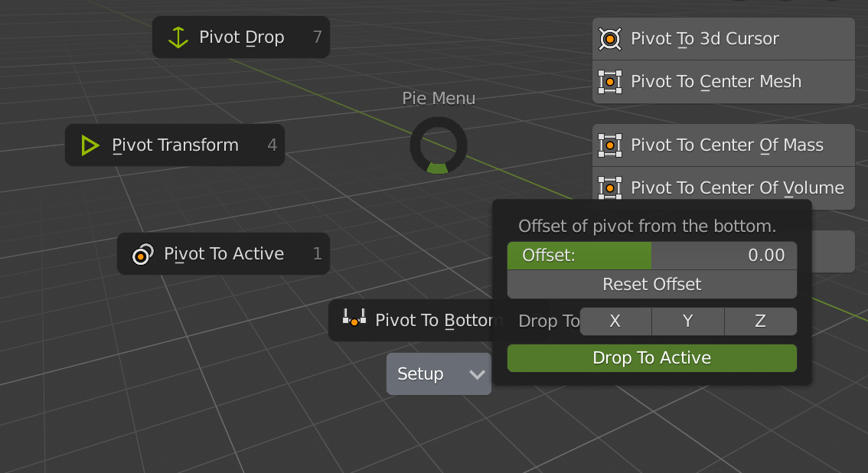Pick Pivot To Center Of Volume

pos(723,188)
